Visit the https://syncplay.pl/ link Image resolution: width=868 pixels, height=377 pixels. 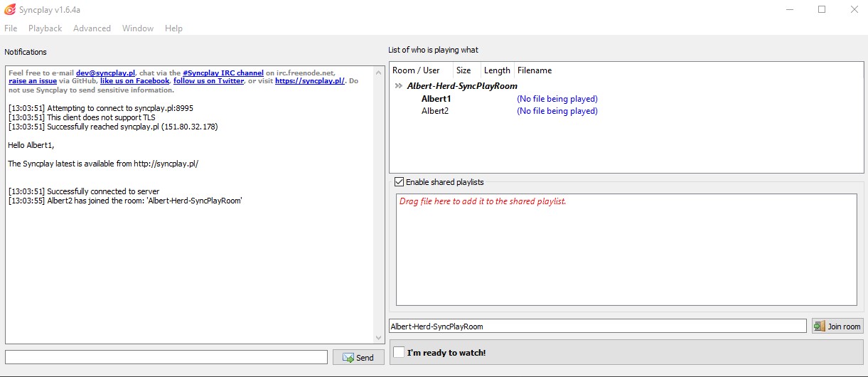pyautogui.click(x=309, y=81)
